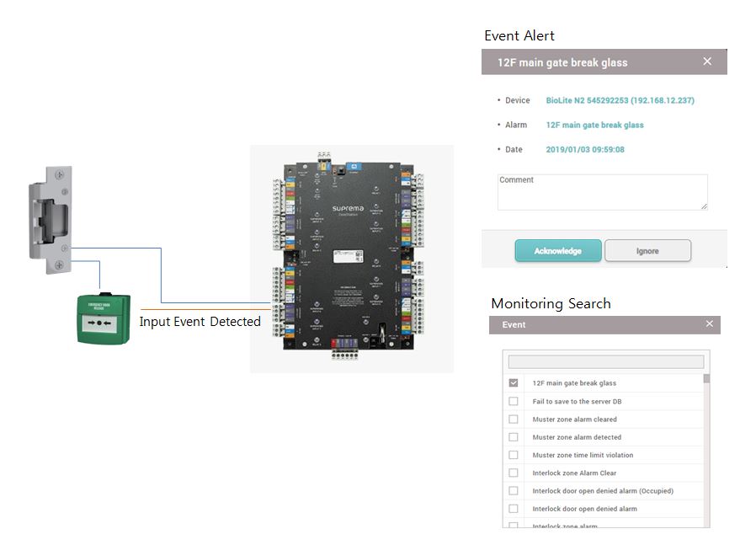The height and width of the screenshot is (545, 756).
Task: Enable Muster zone alarm cleared checkbox
Action: tap(514, 419)
